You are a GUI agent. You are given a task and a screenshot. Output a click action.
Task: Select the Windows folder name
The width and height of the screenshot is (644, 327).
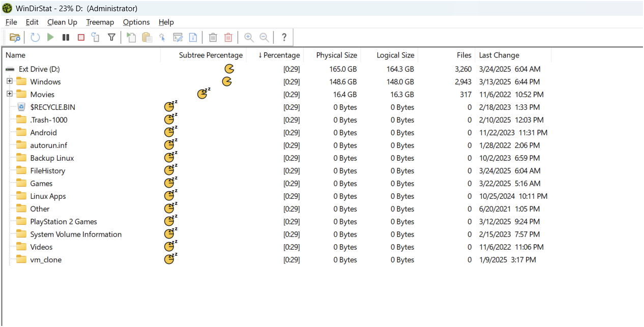tap(45, 82)
